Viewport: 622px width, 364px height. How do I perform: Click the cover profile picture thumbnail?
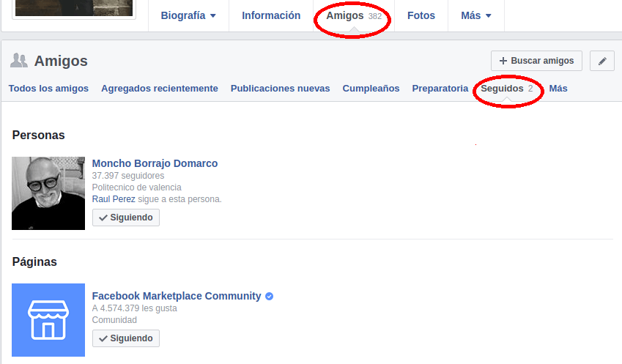(74, 8)
